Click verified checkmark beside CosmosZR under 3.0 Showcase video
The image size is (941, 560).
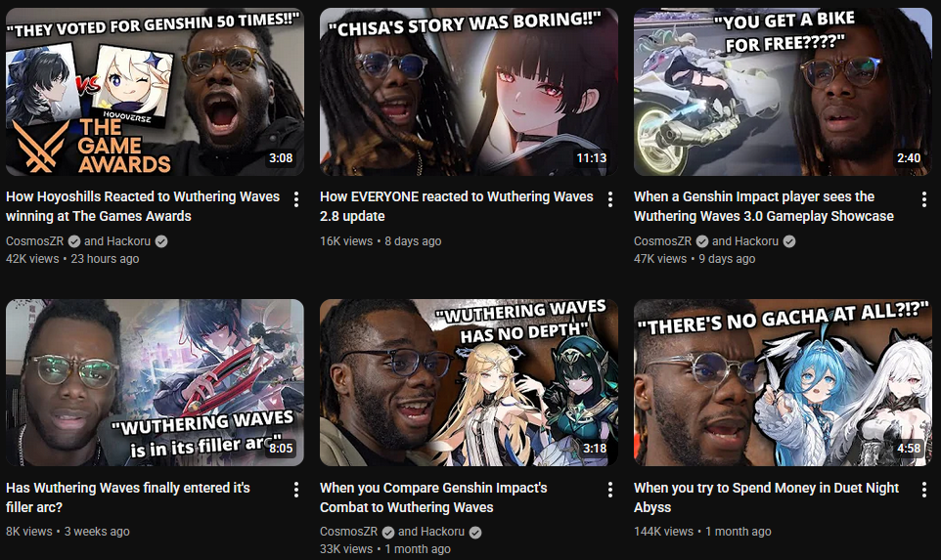click(x=701, y=241)
